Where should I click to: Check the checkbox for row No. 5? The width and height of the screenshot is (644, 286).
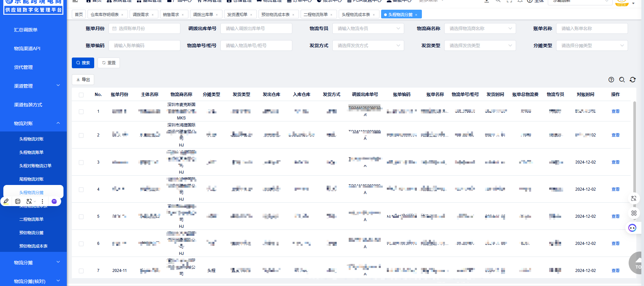(81, 216)
